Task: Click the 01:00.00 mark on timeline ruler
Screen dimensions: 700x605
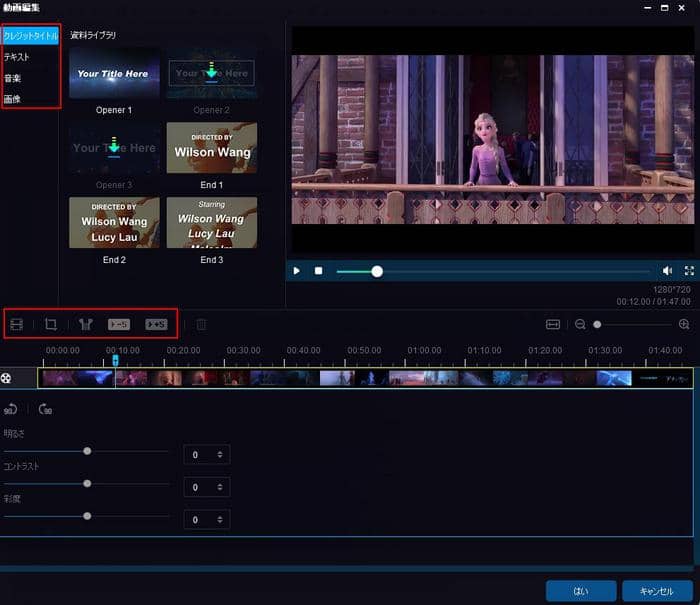Action: 424,350
